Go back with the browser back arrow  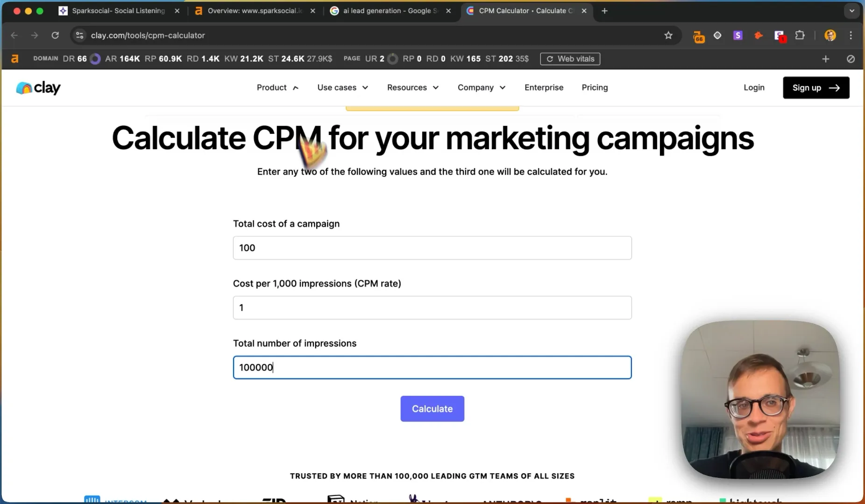pyautogui.click(x=14, y=35)
